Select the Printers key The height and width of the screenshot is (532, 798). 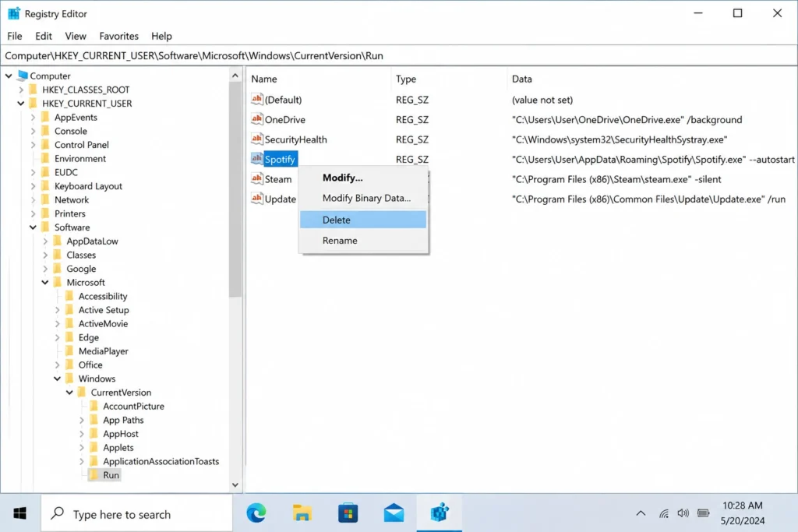click(69, 213)
